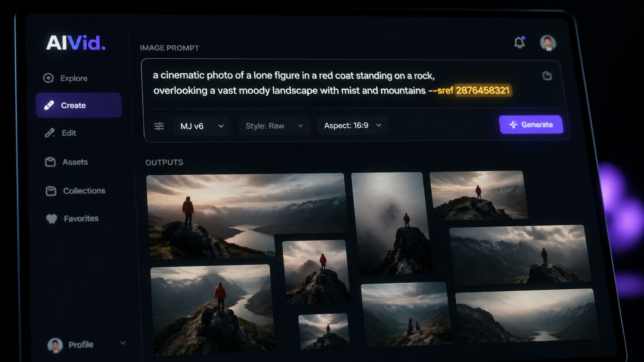
Task: Click the Generate button
Action: [x=531, y=125]
